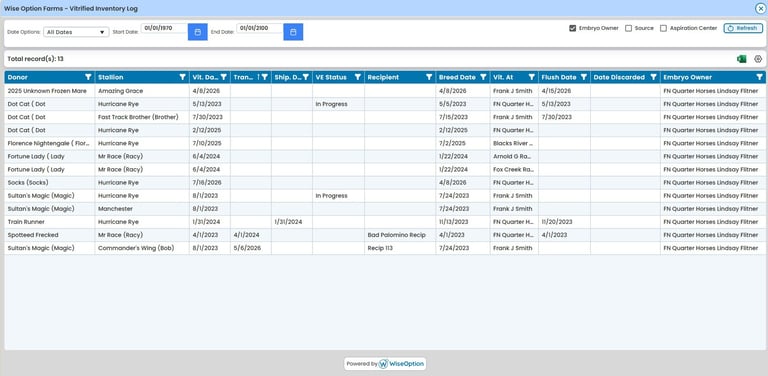The height and width of the screenshot is (376, 768).
Task: Open the grid settings gear
Action: point(758,59)
